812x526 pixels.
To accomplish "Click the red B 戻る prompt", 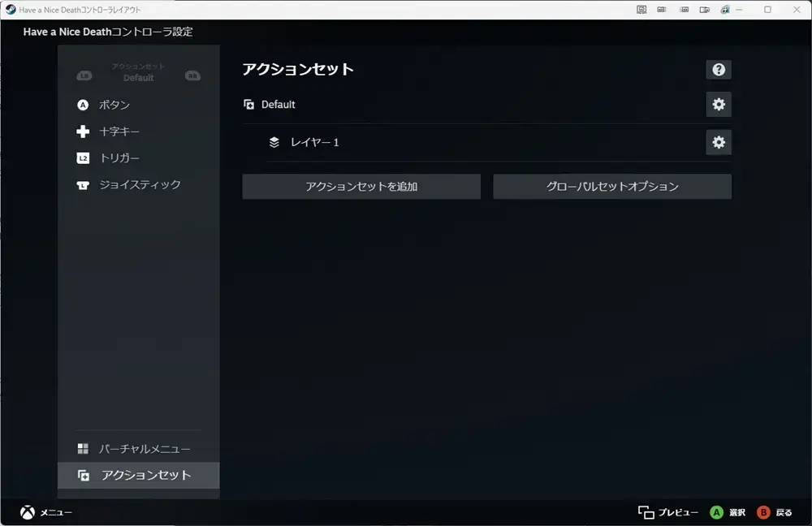I will (775, 512).
